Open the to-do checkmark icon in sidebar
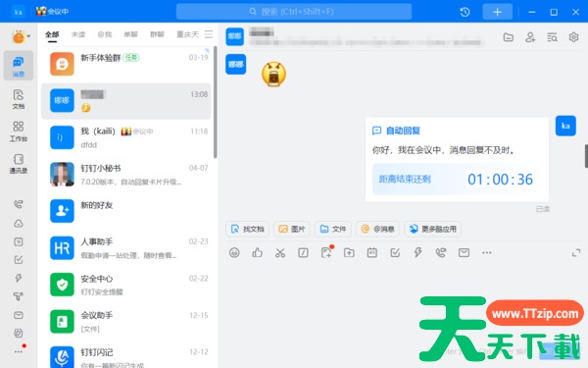The width and height of the screenshot is (588, 368). click(18, 260)
